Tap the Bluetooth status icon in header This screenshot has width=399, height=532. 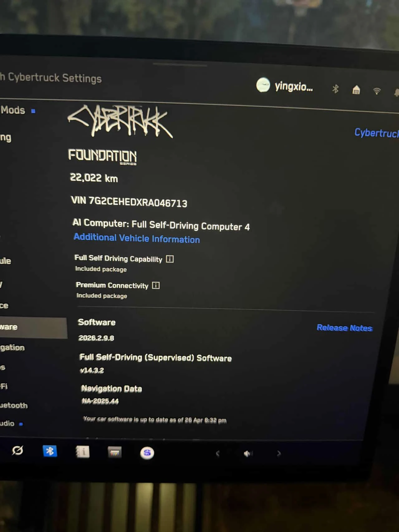click(335, 89)
